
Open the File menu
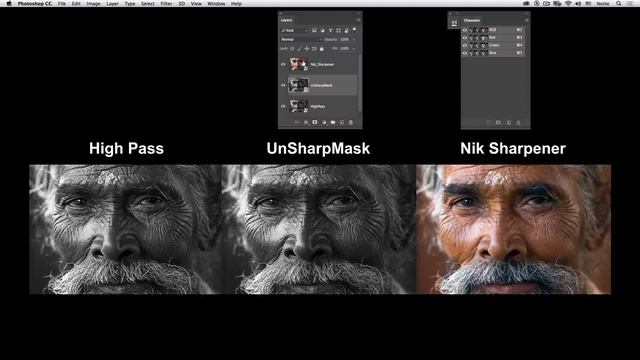62,4
